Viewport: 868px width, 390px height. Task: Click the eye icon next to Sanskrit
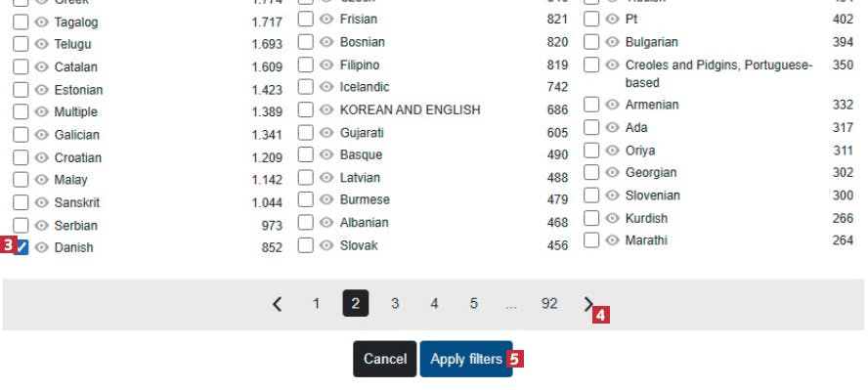41,202
